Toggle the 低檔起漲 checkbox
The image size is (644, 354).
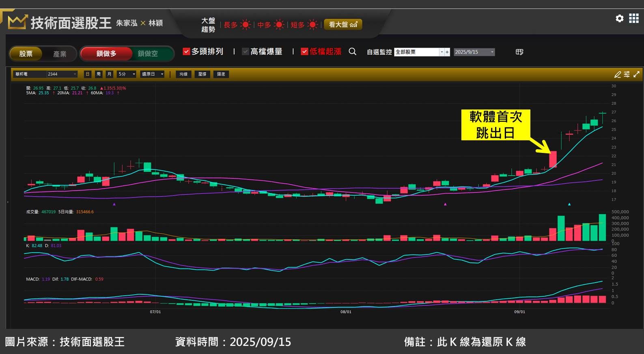tap(304, 51)
